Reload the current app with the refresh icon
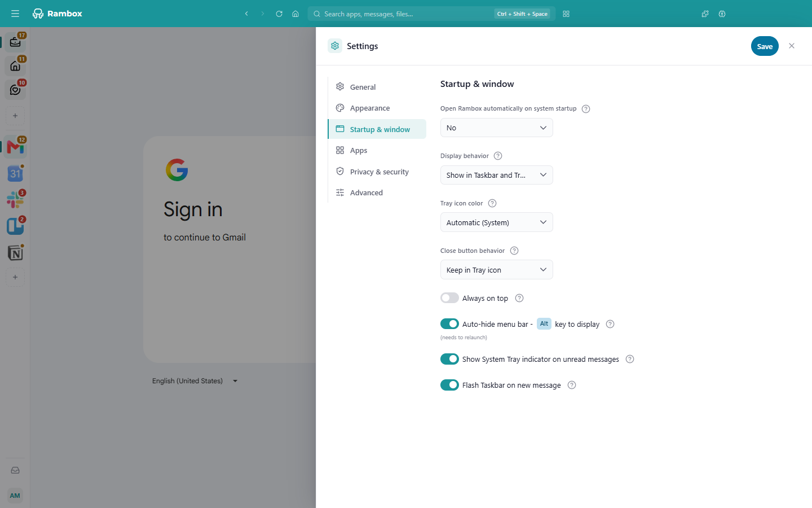812x508 pixels. click(x=279, y=14)
